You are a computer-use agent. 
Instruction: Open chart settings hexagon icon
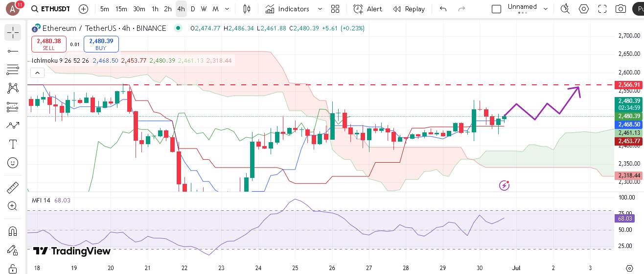[584, 9]
